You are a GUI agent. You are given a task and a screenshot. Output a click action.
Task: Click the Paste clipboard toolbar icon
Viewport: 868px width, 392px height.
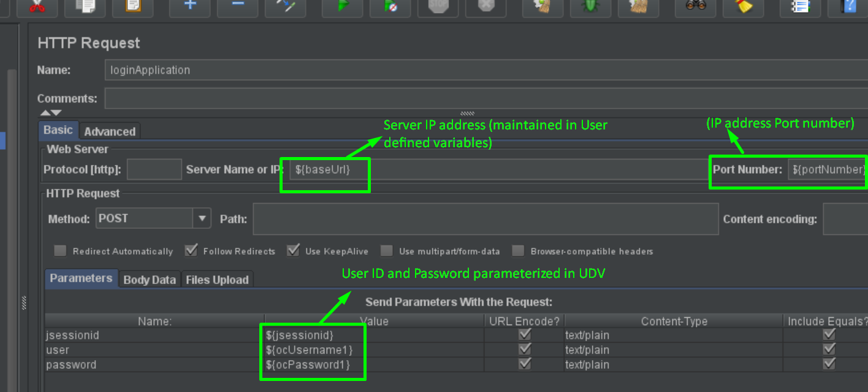point(133,6)
